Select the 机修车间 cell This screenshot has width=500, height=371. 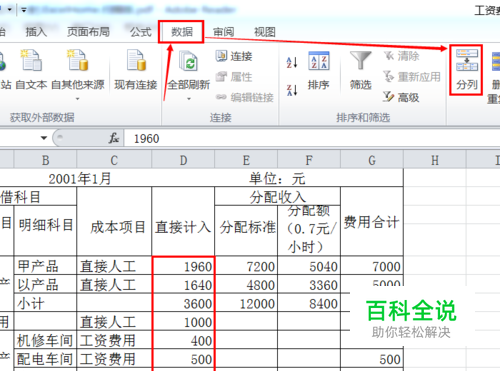pos(45,340)
